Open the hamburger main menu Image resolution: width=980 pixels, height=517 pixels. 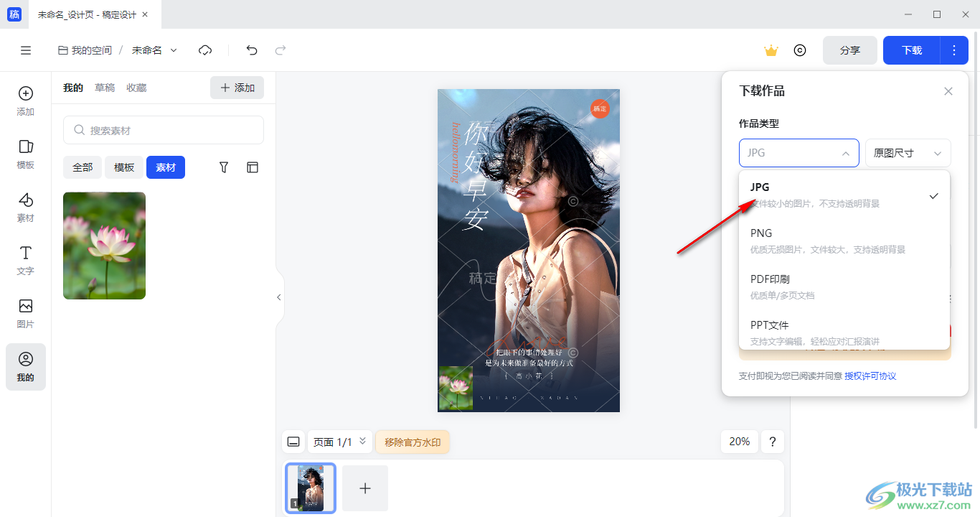coord(26,50)
